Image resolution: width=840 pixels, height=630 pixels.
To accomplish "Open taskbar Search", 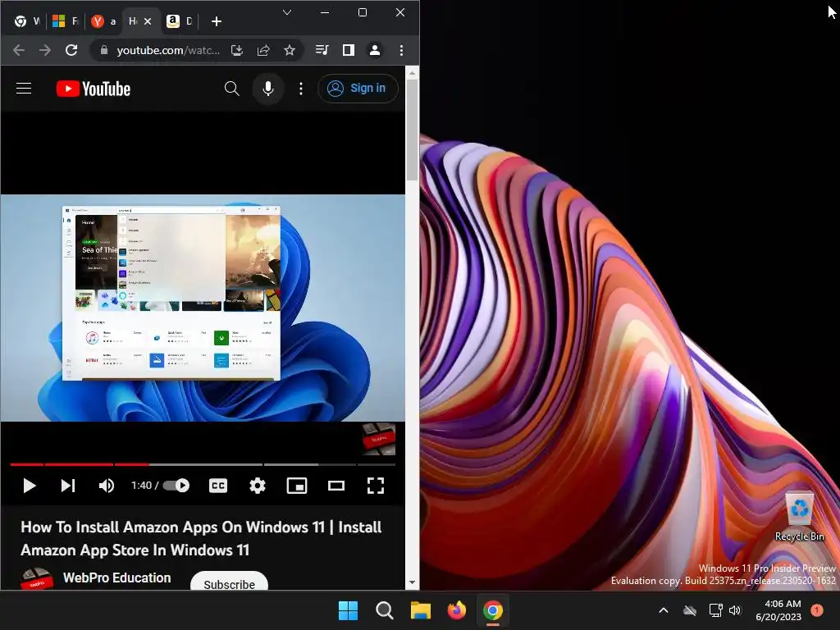I will coord(385,610).
